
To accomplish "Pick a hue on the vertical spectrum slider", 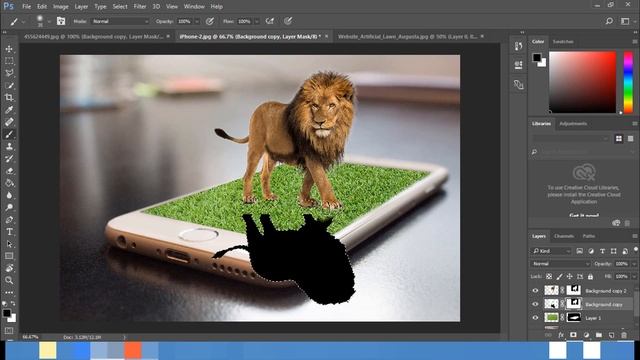I will [628, 82].
